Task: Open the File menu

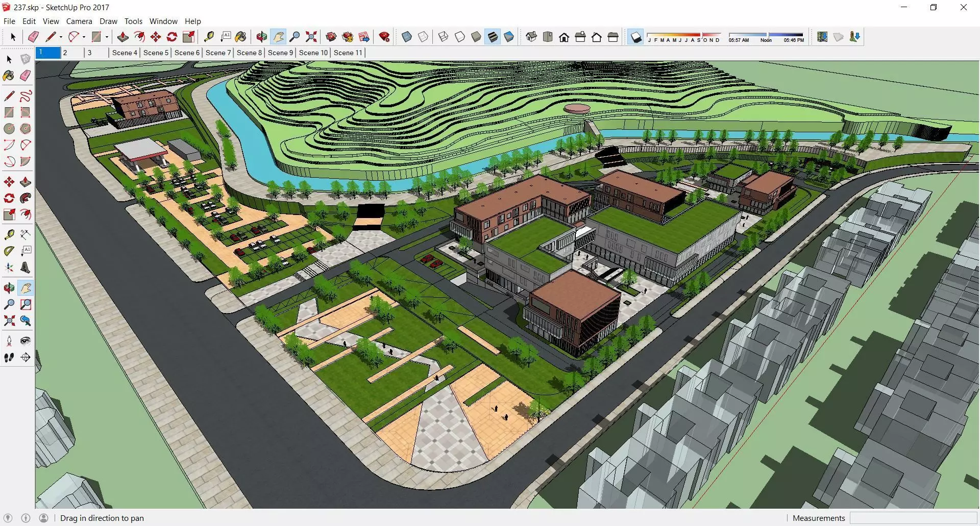Action: [9, 21]
